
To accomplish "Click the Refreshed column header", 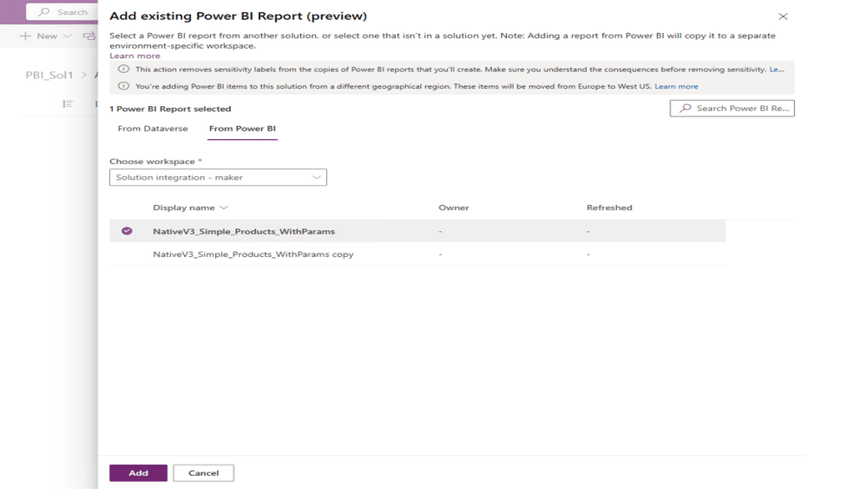I will 609,208.
